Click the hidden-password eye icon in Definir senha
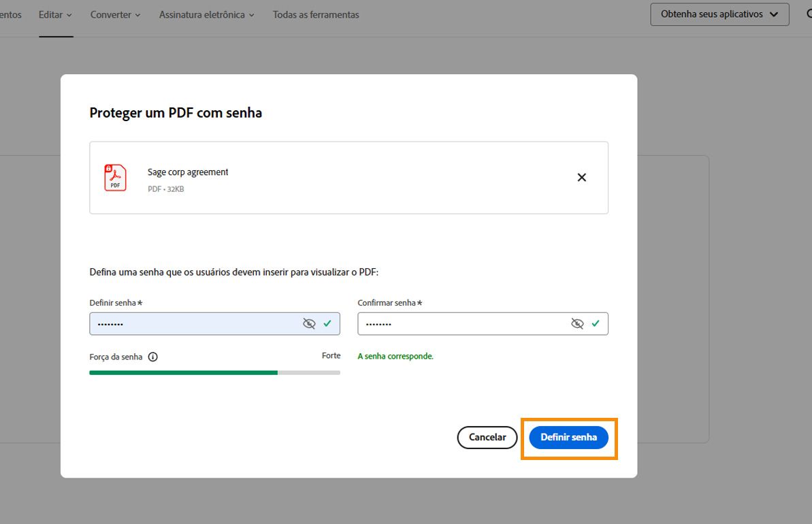Screen dimensions: 812x524 [310, 323]
